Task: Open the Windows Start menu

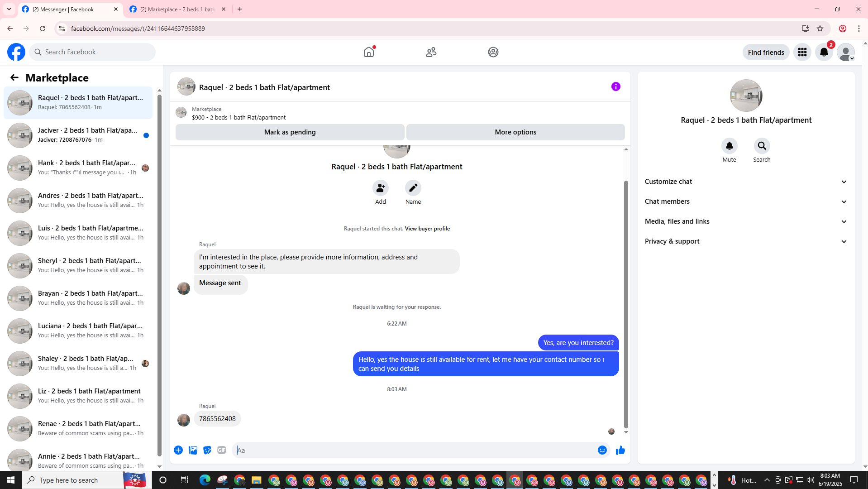Action: pyautogui.click(x=11, y=480)
